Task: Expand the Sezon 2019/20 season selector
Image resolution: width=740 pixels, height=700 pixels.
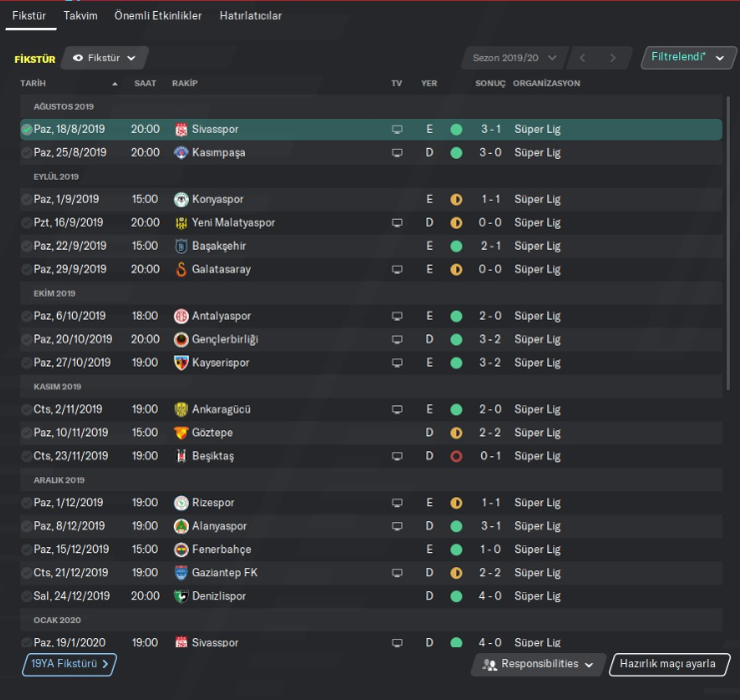Action: [x=514, y=58]
